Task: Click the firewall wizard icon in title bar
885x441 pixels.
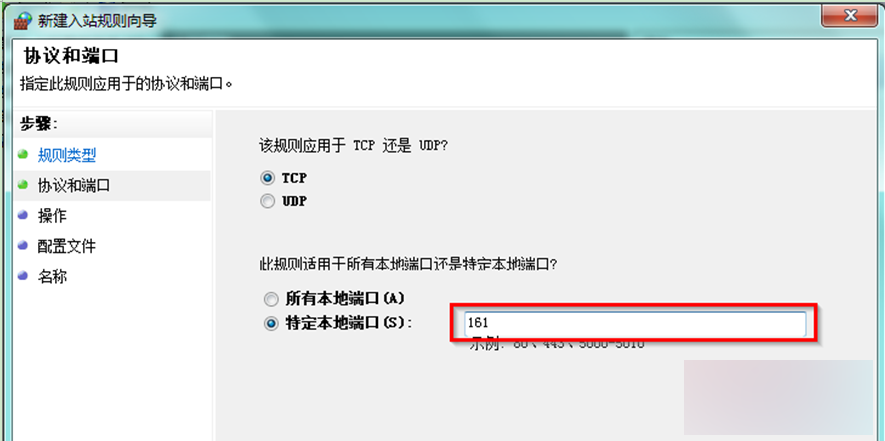Action: [25, 21]
